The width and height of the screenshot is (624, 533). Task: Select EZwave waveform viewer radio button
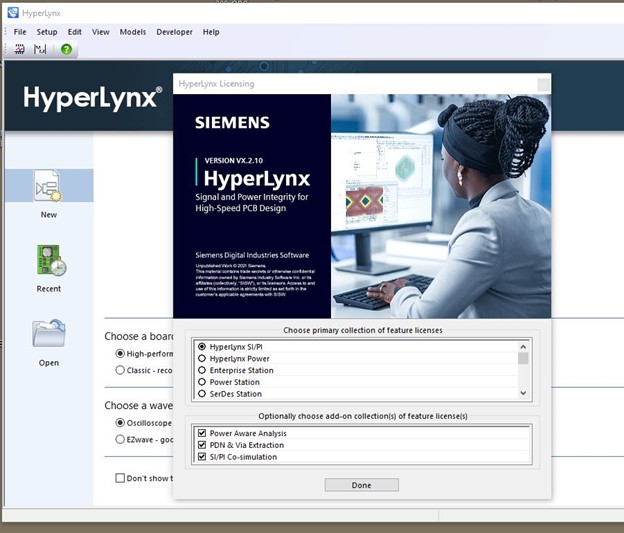[x=120, y=439]
